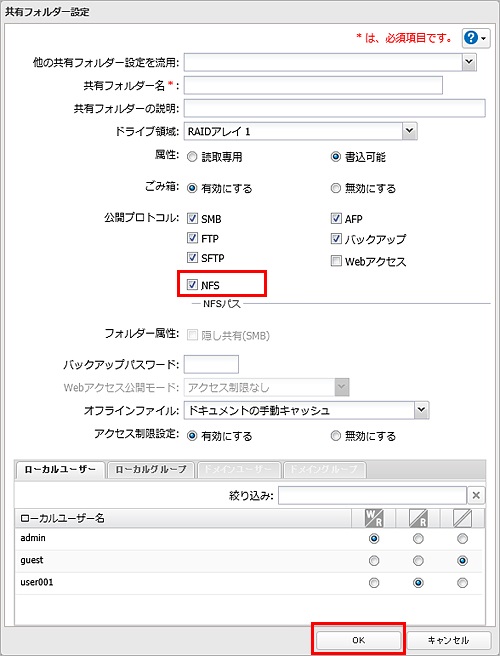Select the 読取専用 attribute radio button
This screenshot has width=500, height=656.
click(192, 157)
